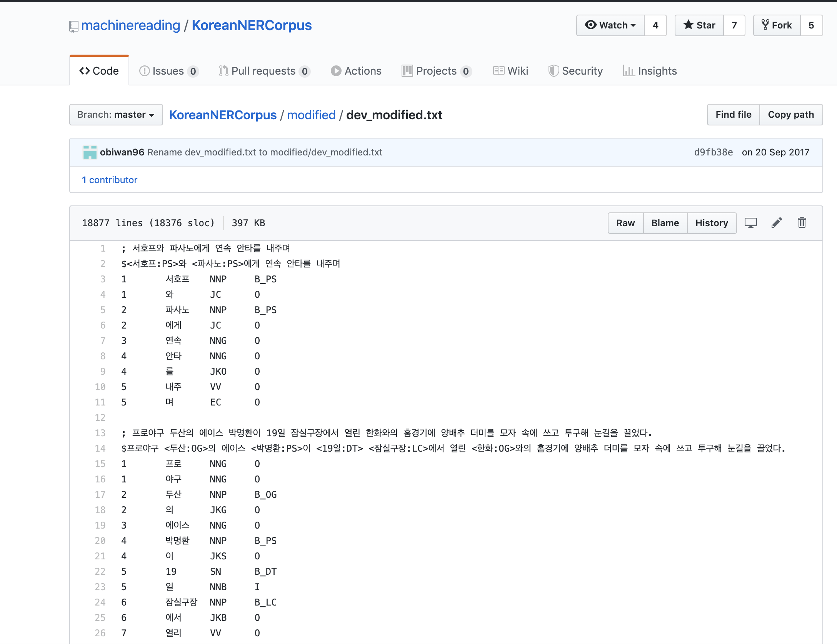Open the Watch notifications dropdown
Viewport: 837px width, 644px height.
click(610, 25)
